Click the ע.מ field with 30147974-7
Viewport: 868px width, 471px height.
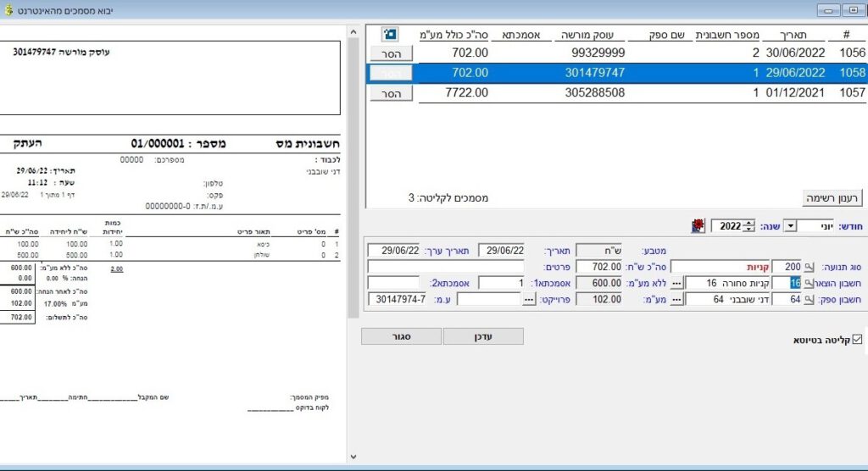point(398,299)
